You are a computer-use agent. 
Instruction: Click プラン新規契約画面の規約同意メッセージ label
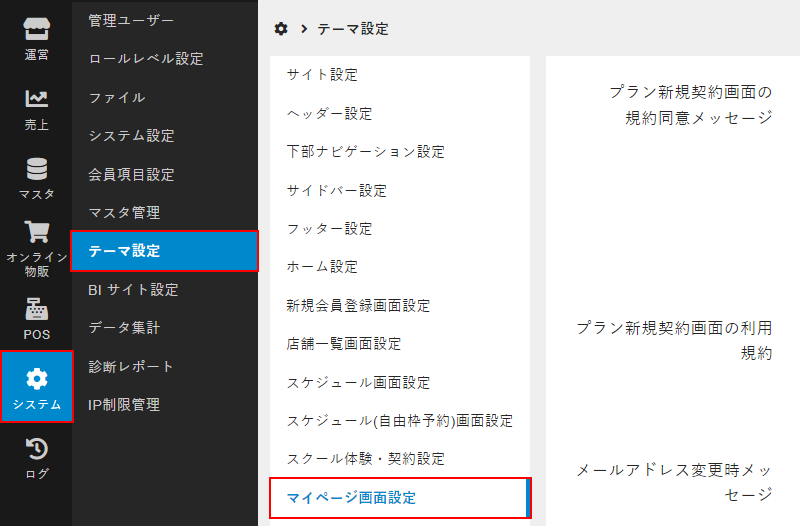pos(691,105)
